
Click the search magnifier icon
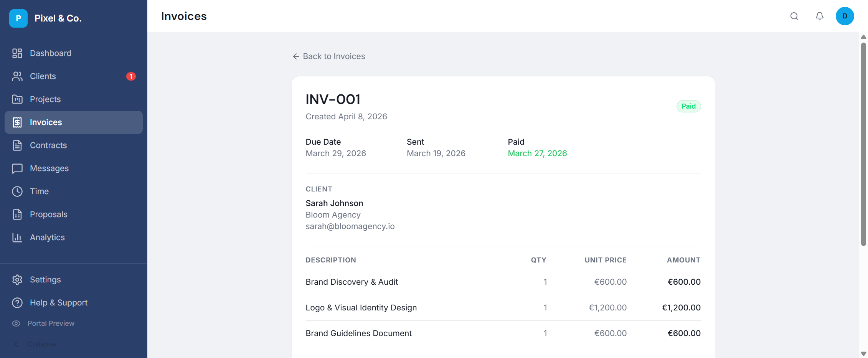[794, 16]
